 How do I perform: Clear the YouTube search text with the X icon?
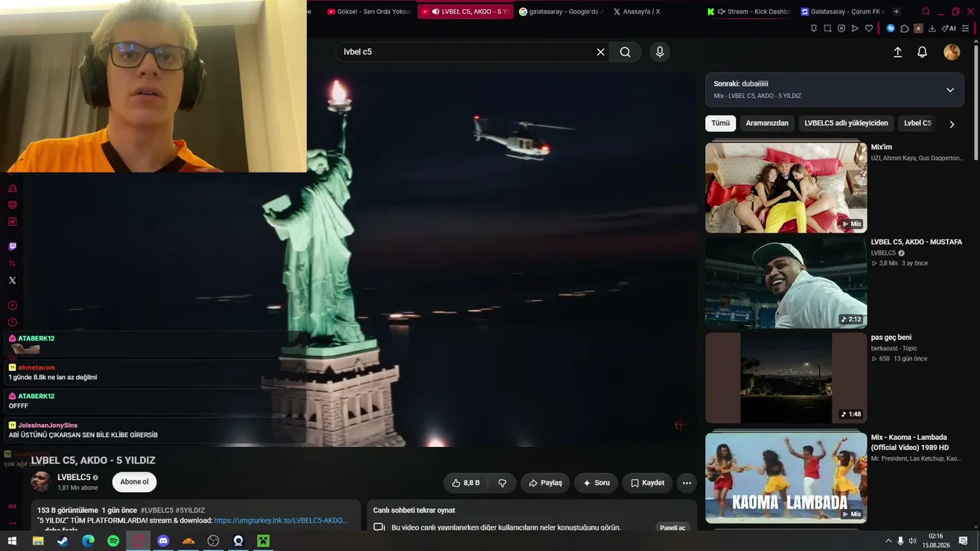point(601,52)
